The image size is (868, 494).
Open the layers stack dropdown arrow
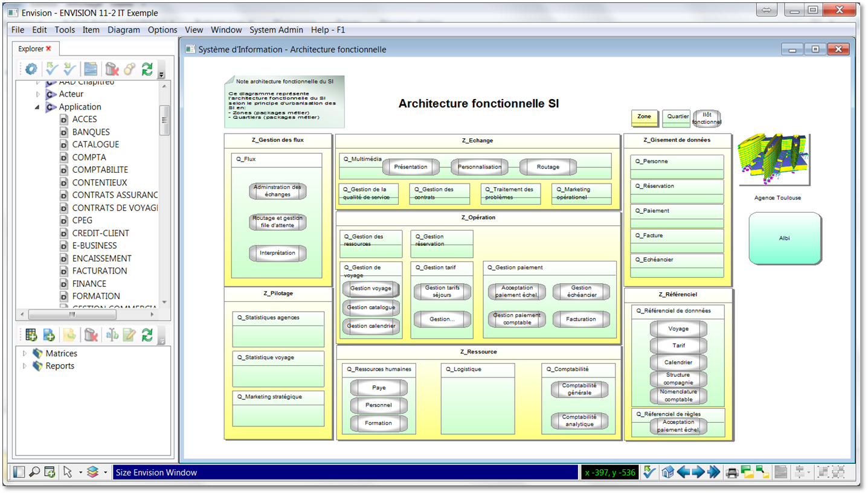coord(105,473)
